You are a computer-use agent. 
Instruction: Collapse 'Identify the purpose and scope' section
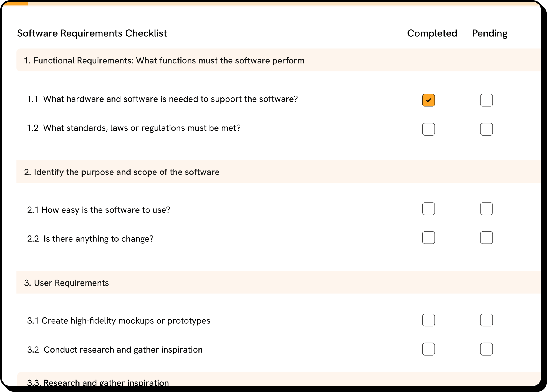(122, 172)
